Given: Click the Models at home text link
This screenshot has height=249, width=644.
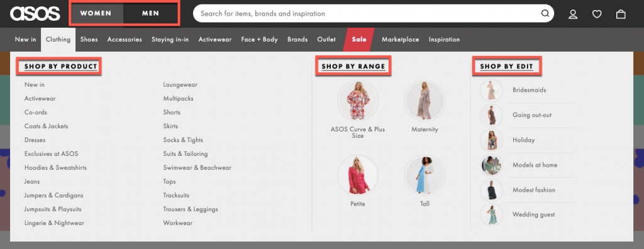Looking at the screenshot, I should (x=535, y=165).
